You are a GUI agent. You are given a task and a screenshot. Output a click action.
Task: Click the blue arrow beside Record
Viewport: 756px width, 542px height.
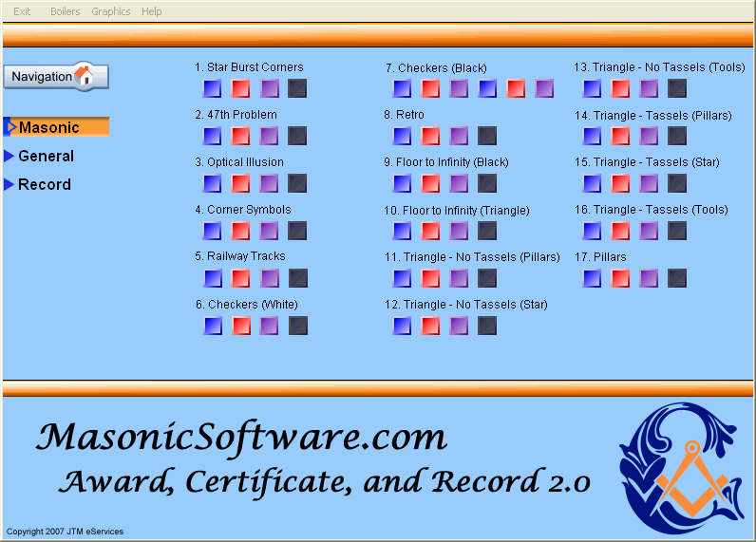[9, 184]
